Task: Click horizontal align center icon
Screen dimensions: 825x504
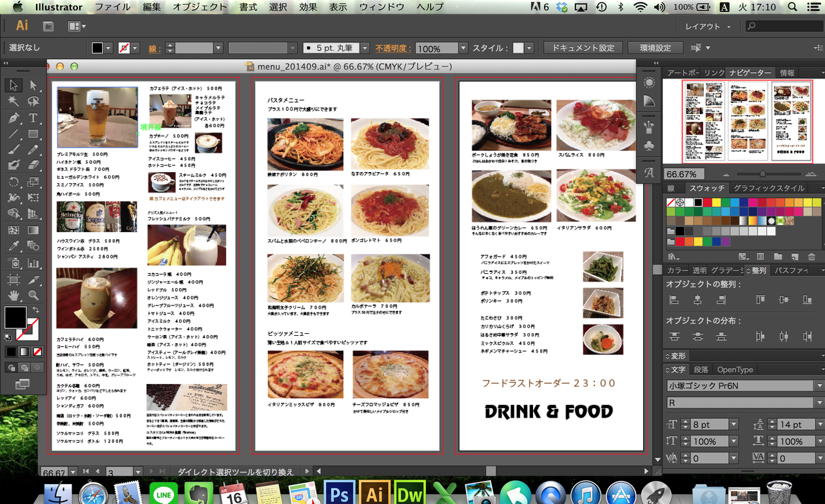Action: 697,300
